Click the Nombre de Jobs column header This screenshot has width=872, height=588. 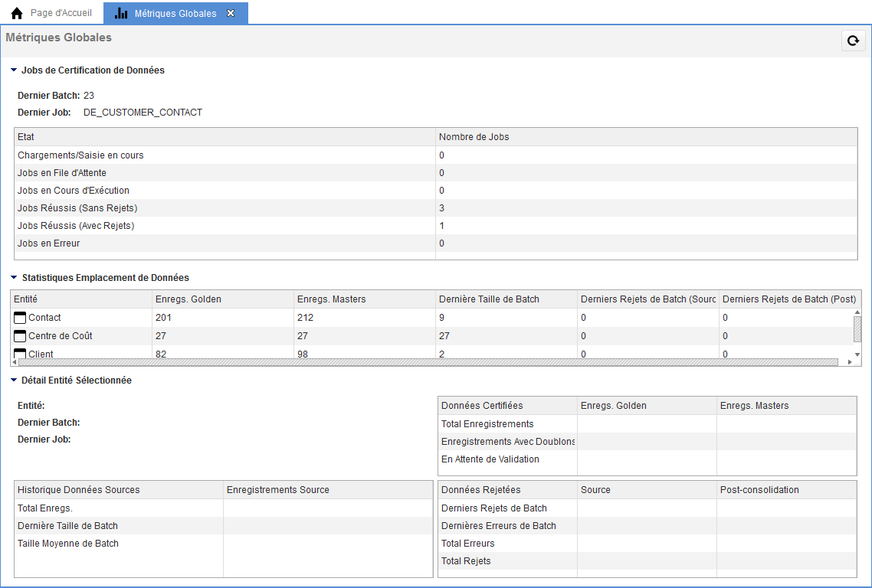646,137
